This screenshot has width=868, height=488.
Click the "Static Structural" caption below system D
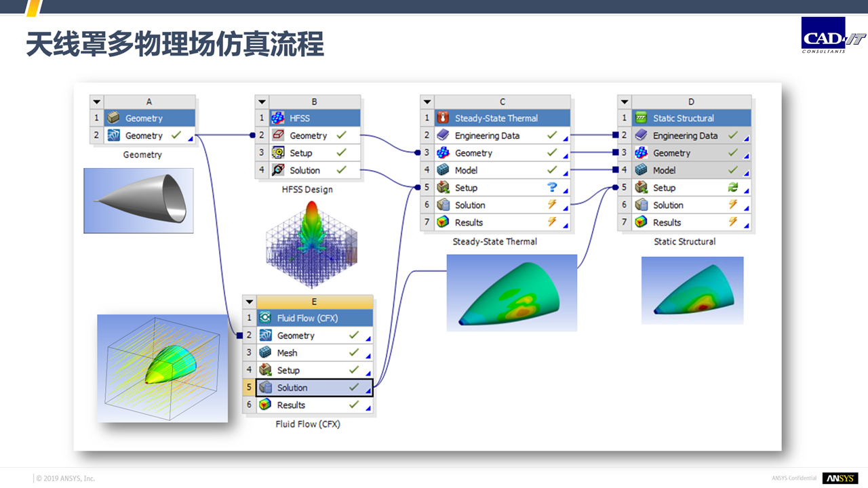(685, 241)
